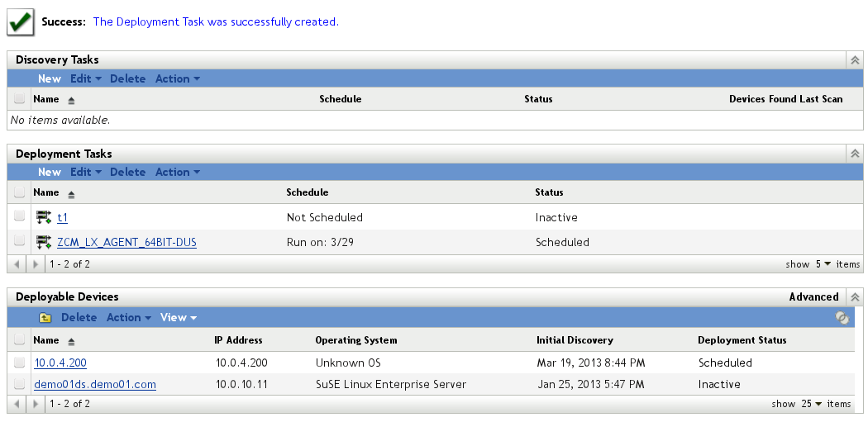Check the box for task t1
This screenshot has width=868, height=422.
click(20, 216)
